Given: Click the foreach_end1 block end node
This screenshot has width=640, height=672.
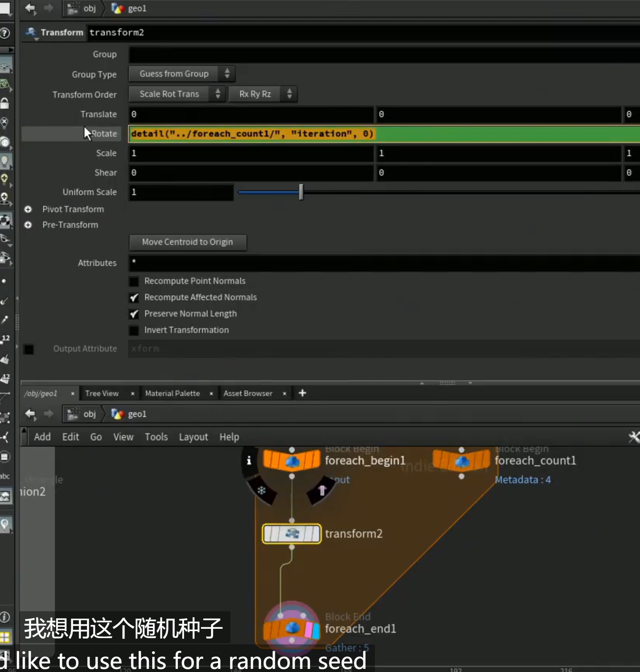Looking at the screenshot, I should point(292,628).
